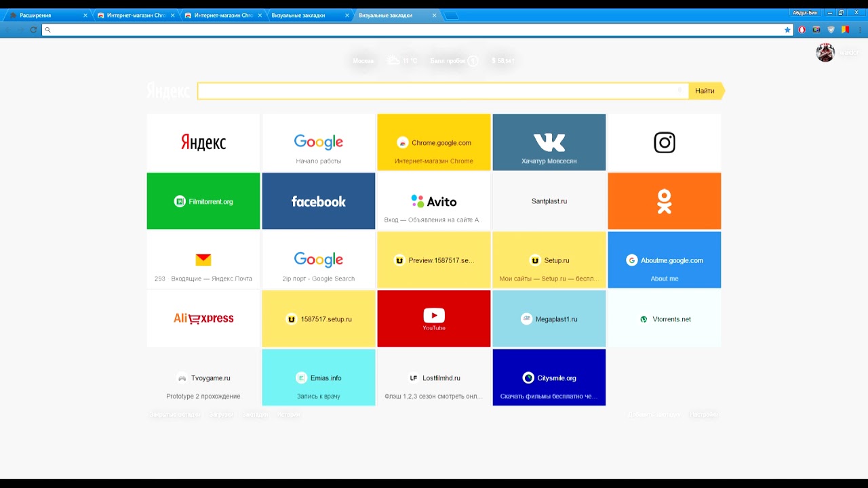Open the blue Aboutme.google.com tile

(x=665, y=260)
